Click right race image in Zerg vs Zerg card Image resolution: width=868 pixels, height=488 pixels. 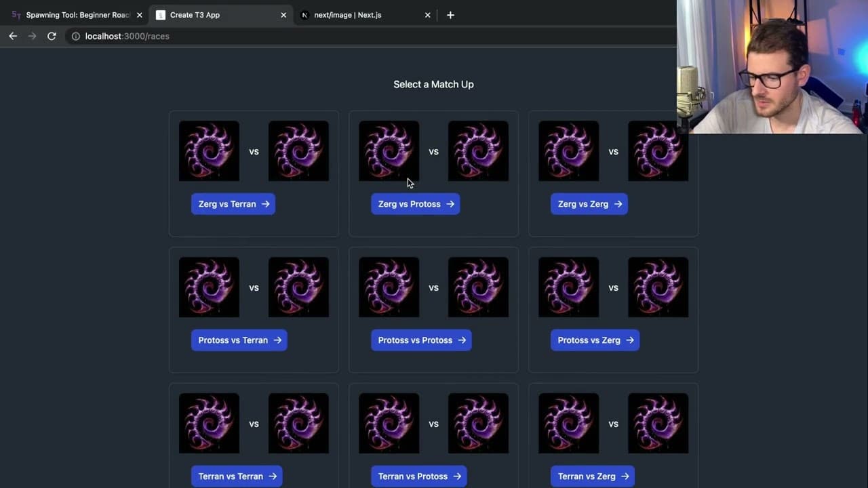pyautogui.click(x=658, y=151)
